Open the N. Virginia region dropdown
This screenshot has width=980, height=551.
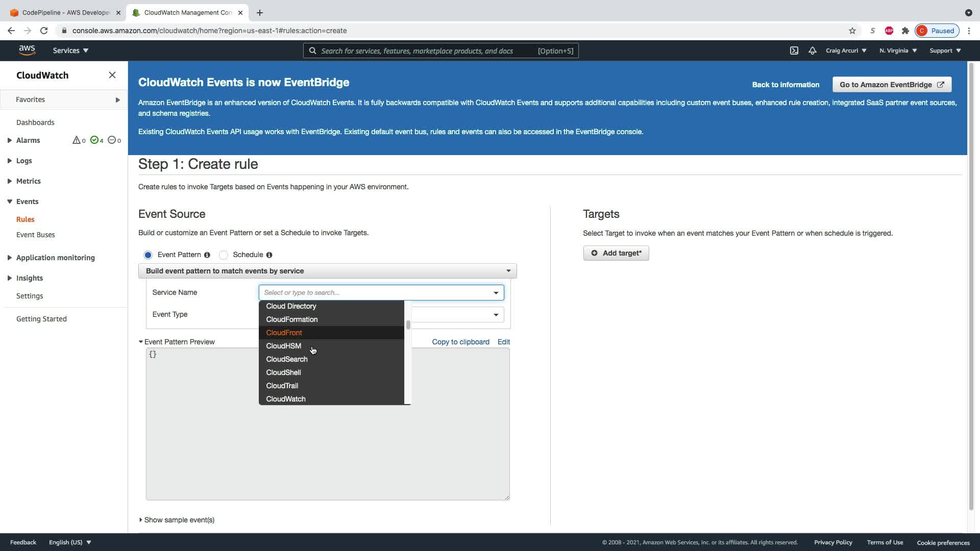tap(898, 51)
